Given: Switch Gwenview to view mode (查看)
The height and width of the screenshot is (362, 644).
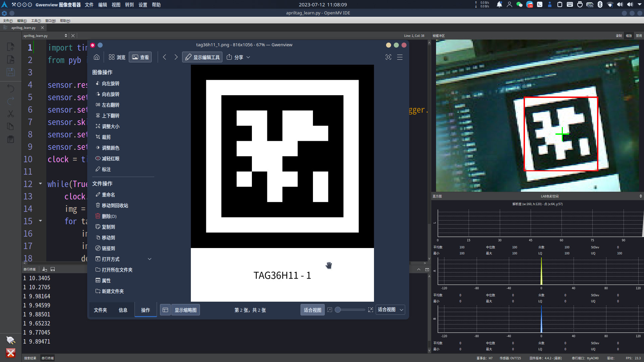Looking at the screenshot, I should coord(140,57).
